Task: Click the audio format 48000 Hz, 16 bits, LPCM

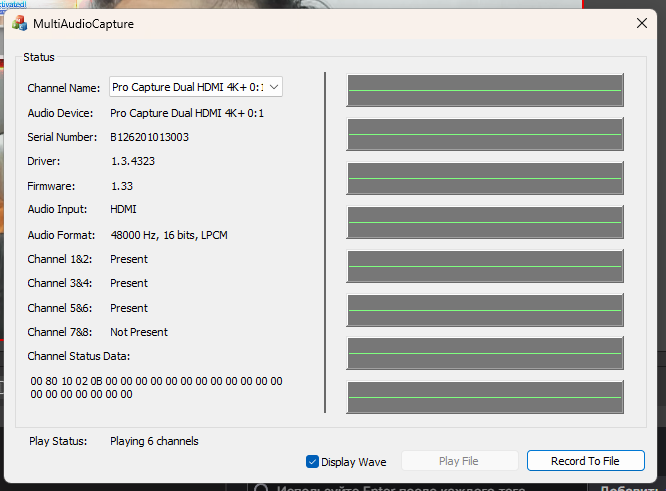Action: [x=169, y=235]
